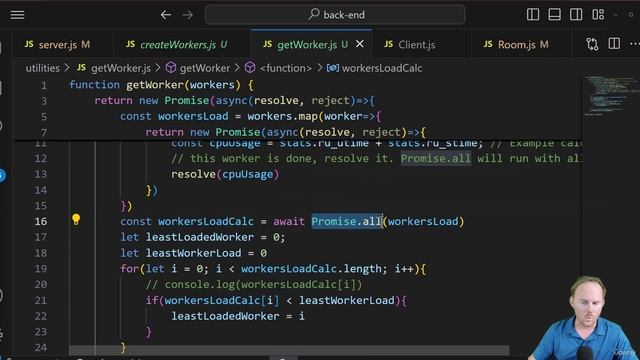
Task: Close the getWorker.js tab
Action: 360,44
